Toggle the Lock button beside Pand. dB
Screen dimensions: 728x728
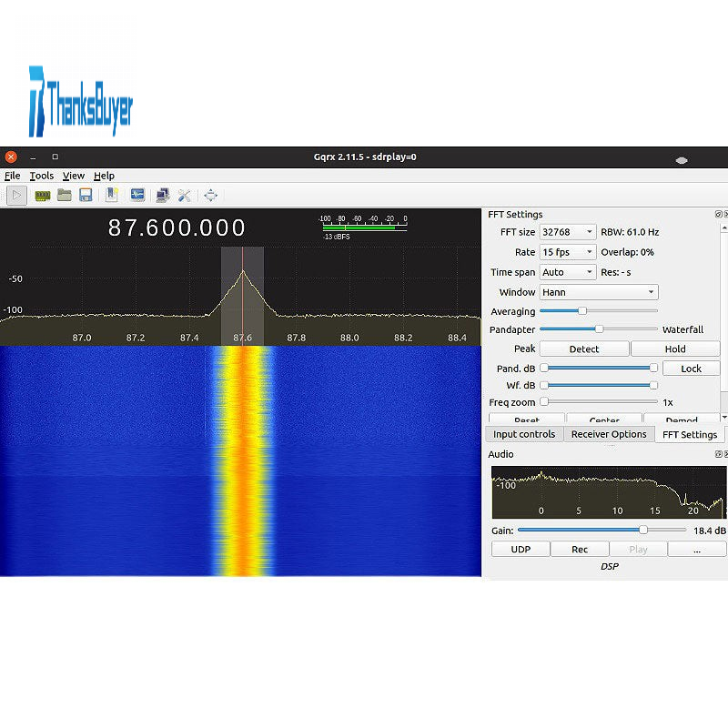[x=691, y=369]
